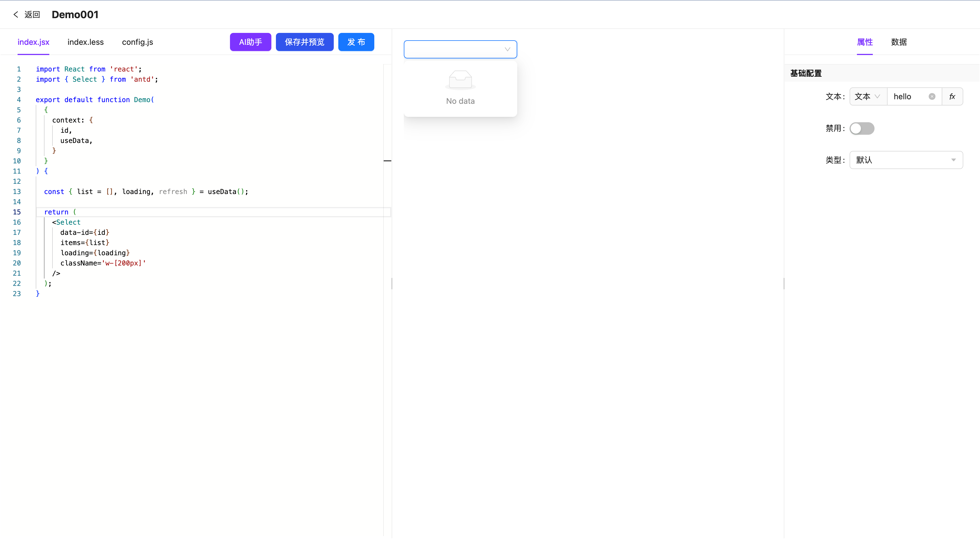Click the editor minimap scrollbar marker
This screenshot has height=544, width=980.
[x=387, y=161]
